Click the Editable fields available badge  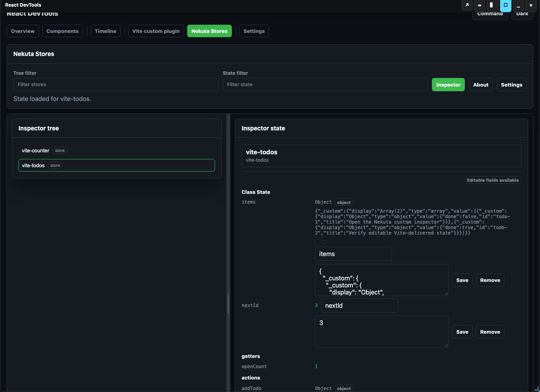coord(493,180)
